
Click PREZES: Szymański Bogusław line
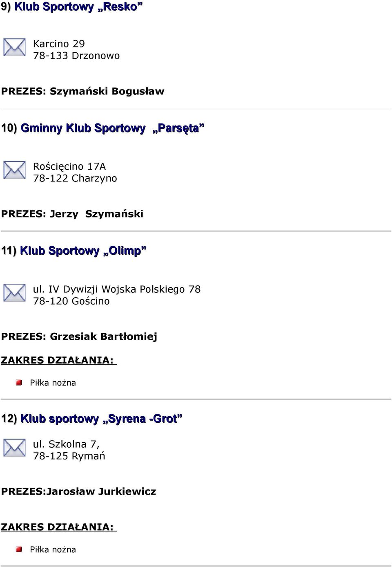82,91
